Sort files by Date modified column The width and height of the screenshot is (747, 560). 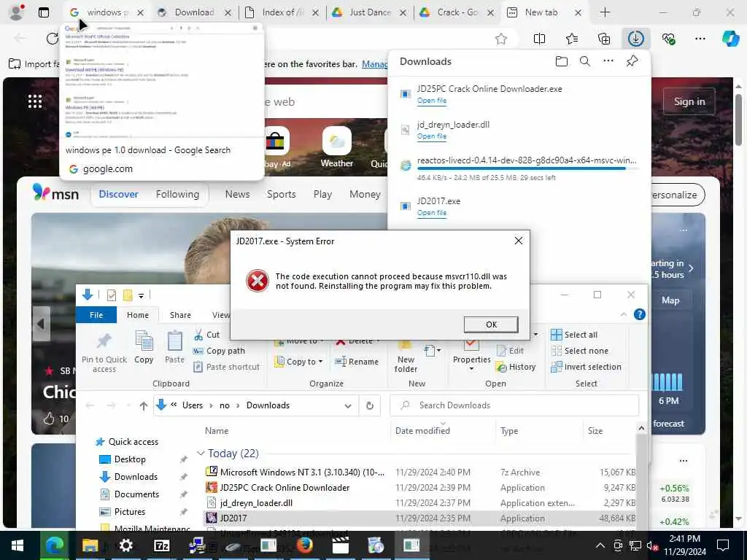[422, 430]
